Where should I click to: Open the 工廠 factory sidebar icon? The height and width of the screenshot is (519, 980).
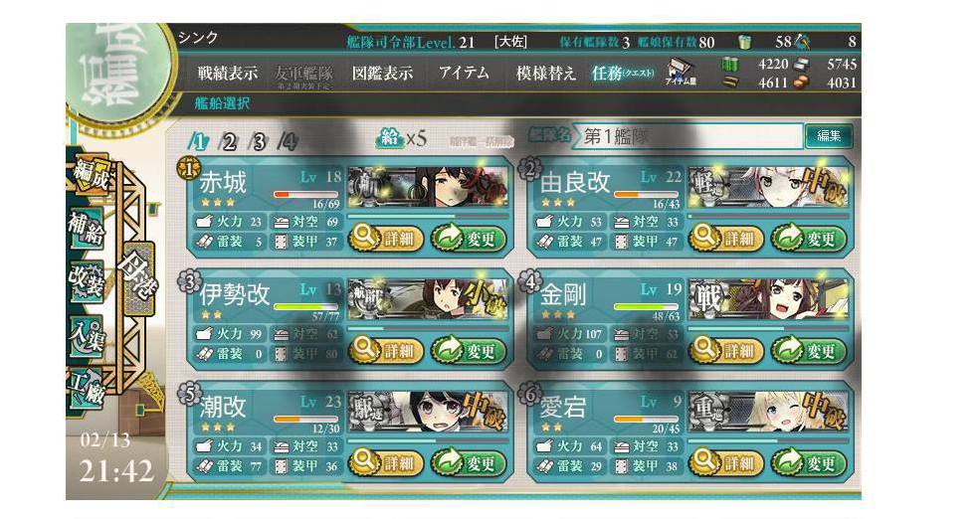[x=87, y=387]
